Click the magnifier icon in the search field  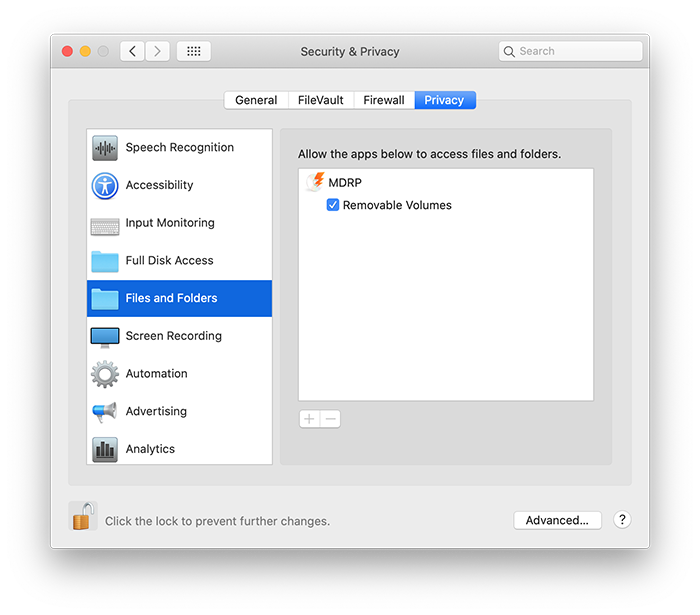tap(509, 51)
